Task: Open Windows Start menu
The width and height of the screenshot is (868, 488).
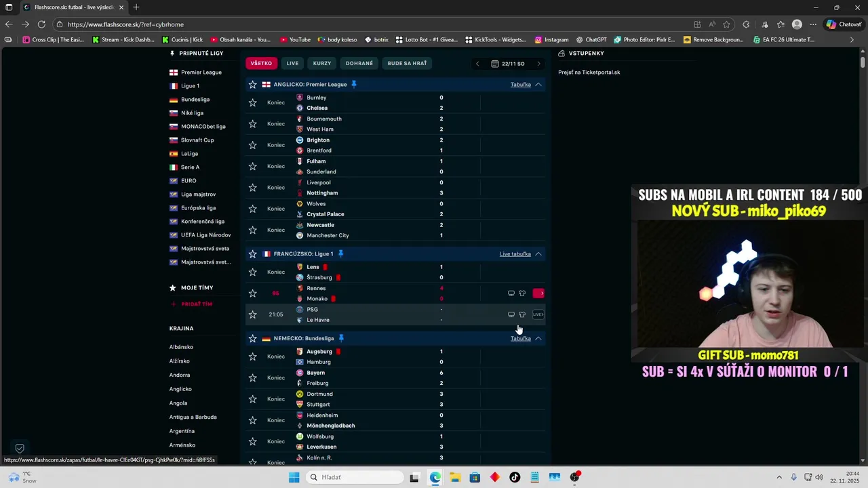Action: pyautogui.click(x=294, y=477)
